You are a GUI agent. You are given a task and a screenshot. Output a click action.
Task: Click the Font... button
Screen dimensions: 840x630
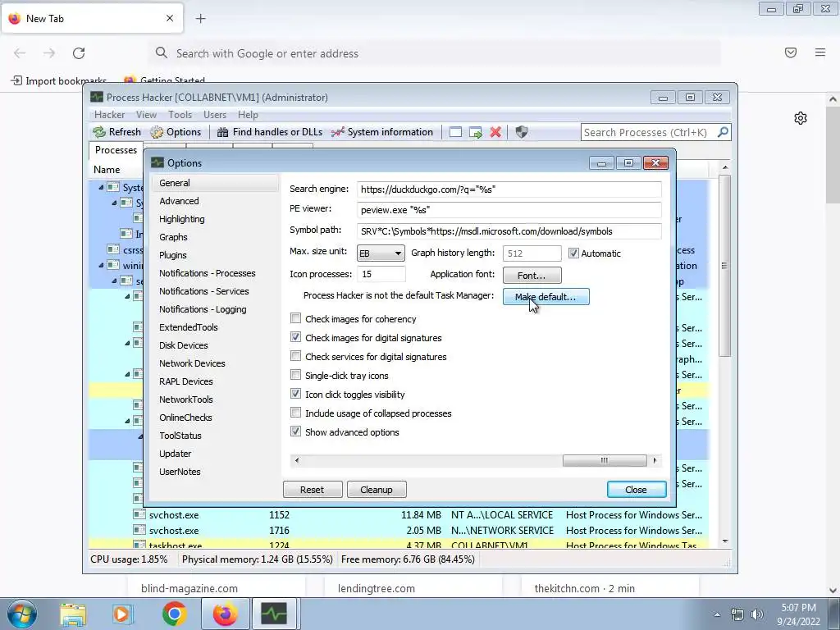pyautogui.click(x=532, y=276)
